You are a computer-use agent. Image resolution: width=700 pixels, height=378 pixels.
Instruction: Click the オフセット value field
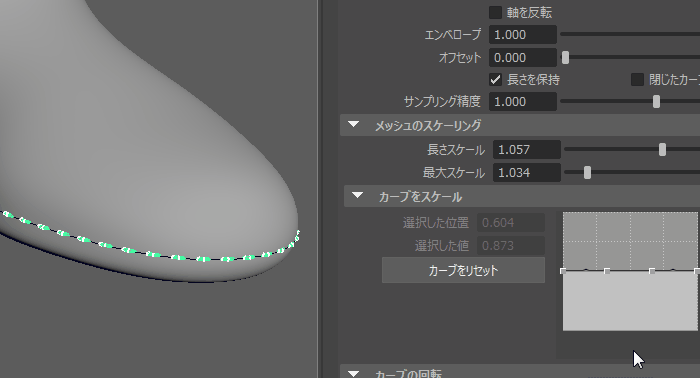[523, 58]
